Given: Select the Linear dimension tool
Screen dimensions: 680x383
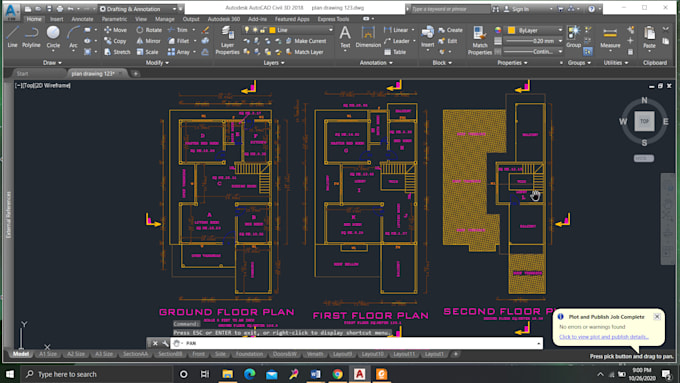Looking at the screenshot, I should 396,30.
